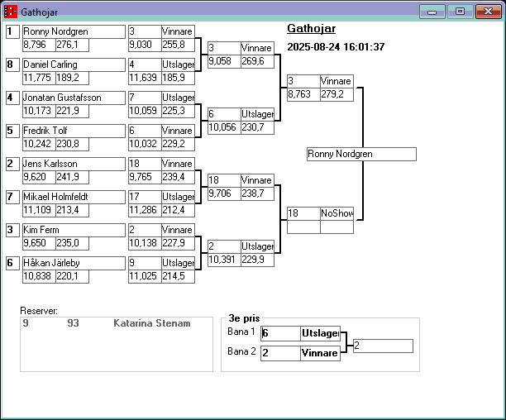Click the Bana 2 Vinnare result field
506x420 pixels.
coord(320,353)
